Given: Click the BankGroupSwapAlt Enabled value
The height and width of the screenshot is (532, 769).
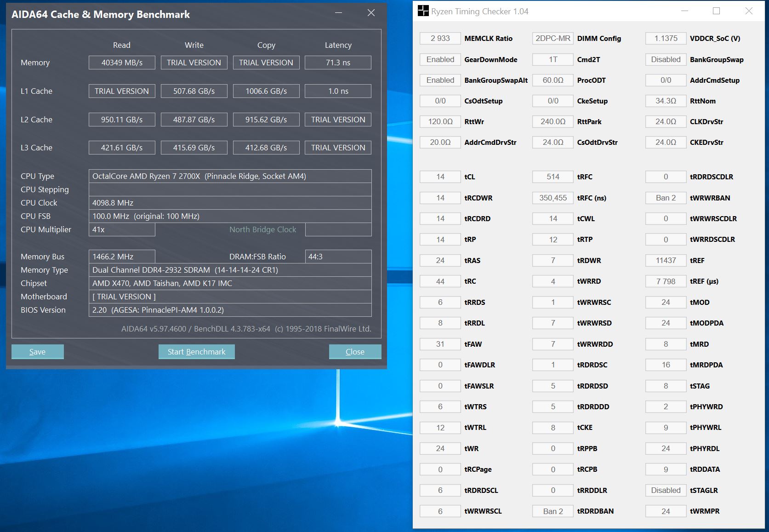Looking at the screenshot, I should (440, 80).
